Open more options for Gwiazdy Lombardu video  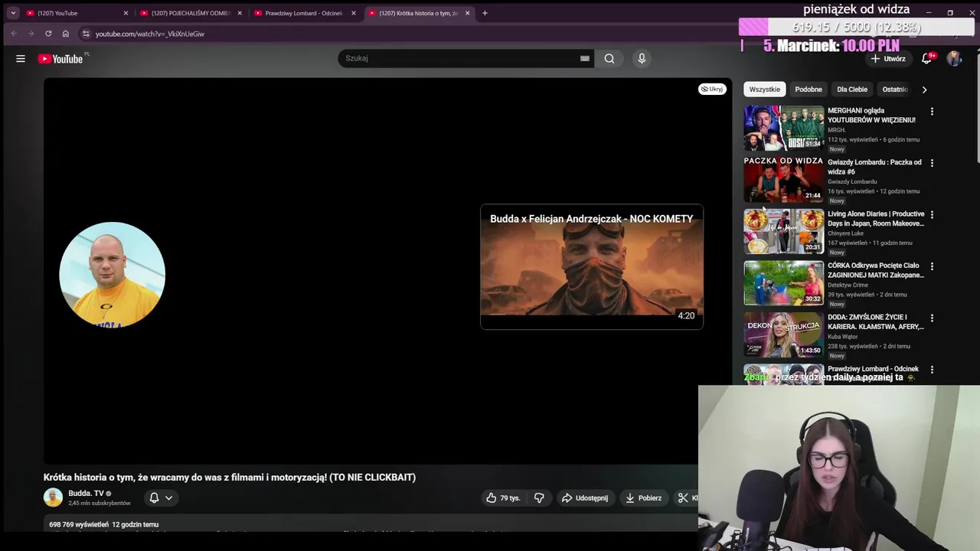click(932, 163)
